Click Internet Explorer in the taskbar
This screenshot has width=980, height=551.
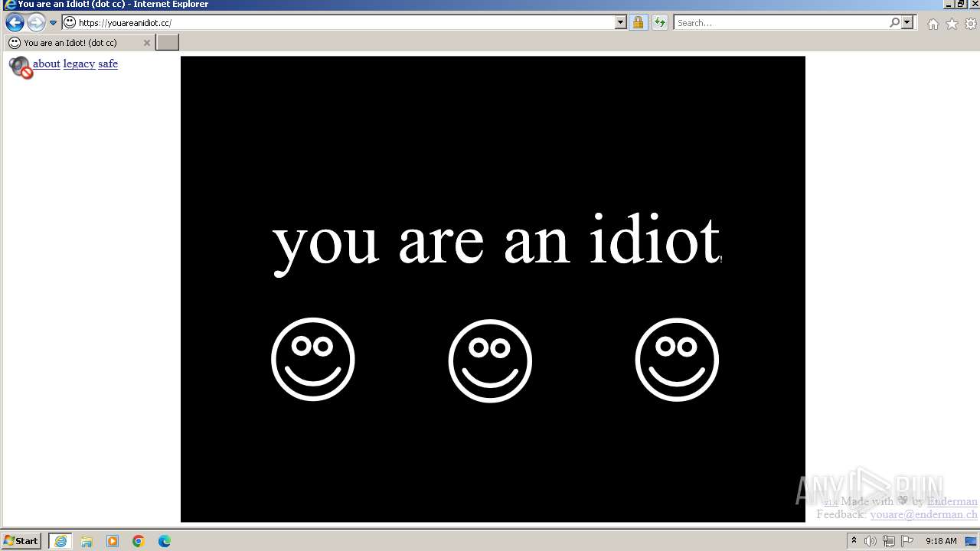pos(60,541)
